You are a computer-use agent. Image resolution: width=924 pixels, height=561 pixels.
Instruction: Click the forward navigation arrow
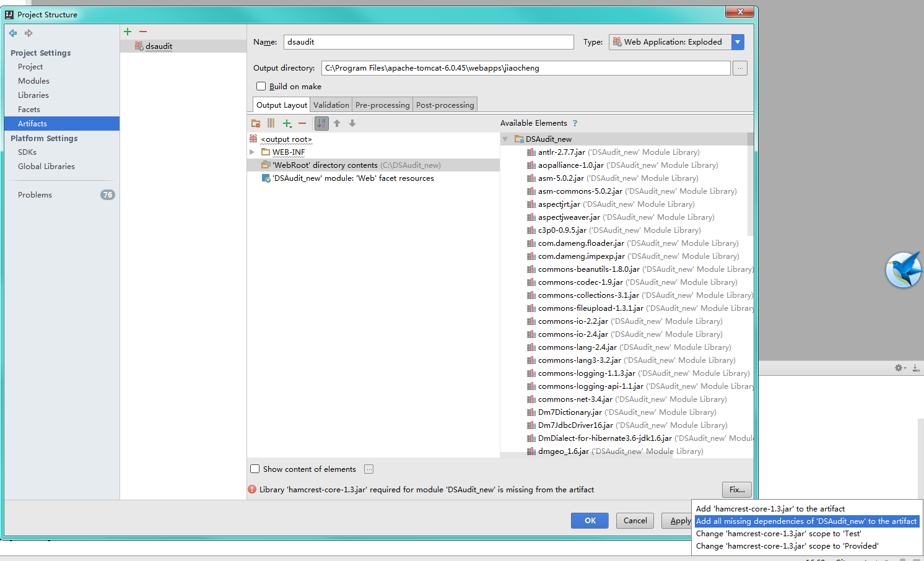[28, 33]
